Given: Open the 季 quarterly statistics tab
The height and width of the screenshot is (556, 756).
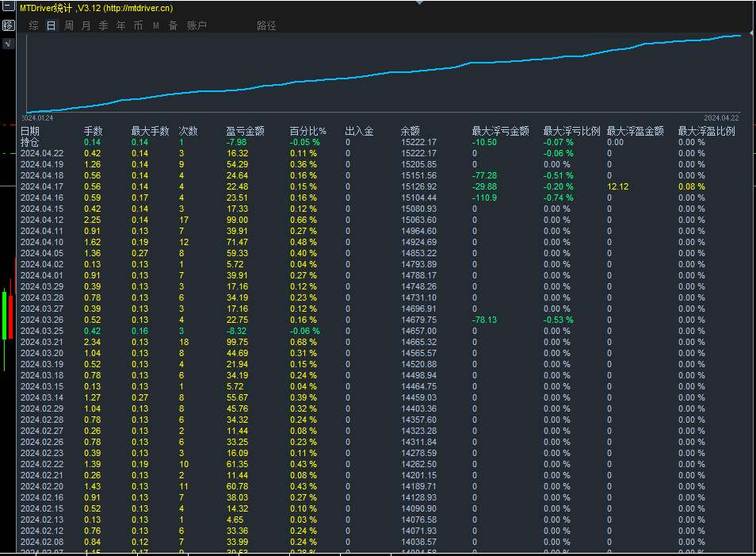Looking at the screenshot, I should pos(103,25).
